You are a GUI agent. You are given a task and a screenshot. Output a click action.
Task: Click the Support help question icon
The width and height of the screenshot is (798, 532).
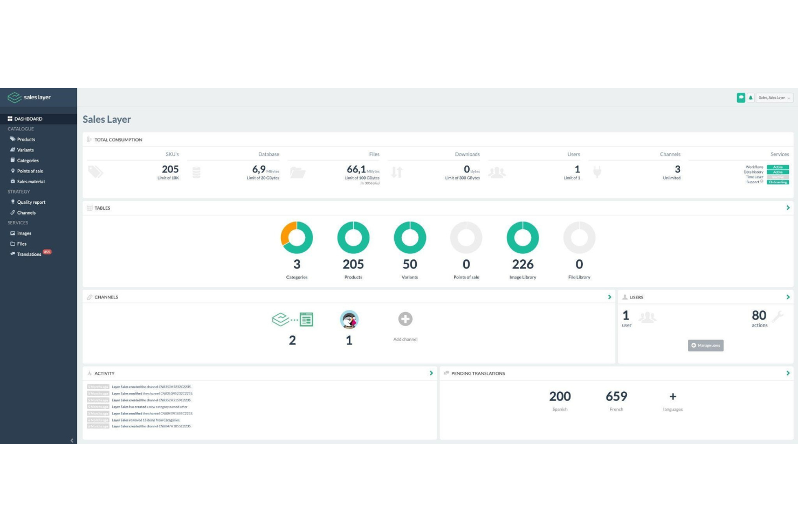pos(761,182)
